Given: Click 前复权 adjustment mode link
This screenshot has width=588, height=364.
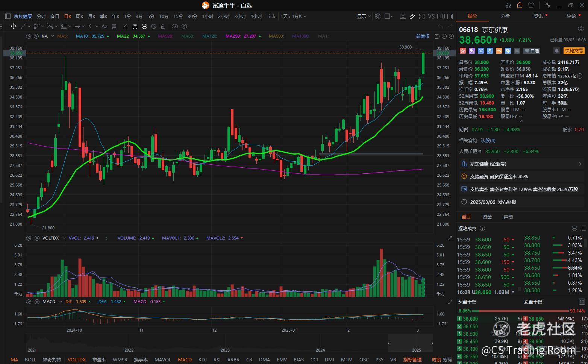Looking at the screenshot, I should tap(423, 36).
